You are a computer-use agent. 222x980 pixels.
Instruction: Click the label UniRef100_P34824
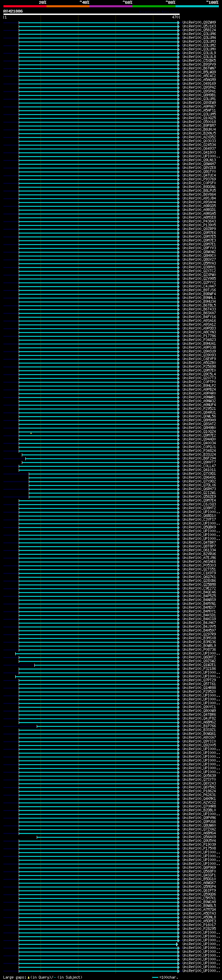pos(199,451)
